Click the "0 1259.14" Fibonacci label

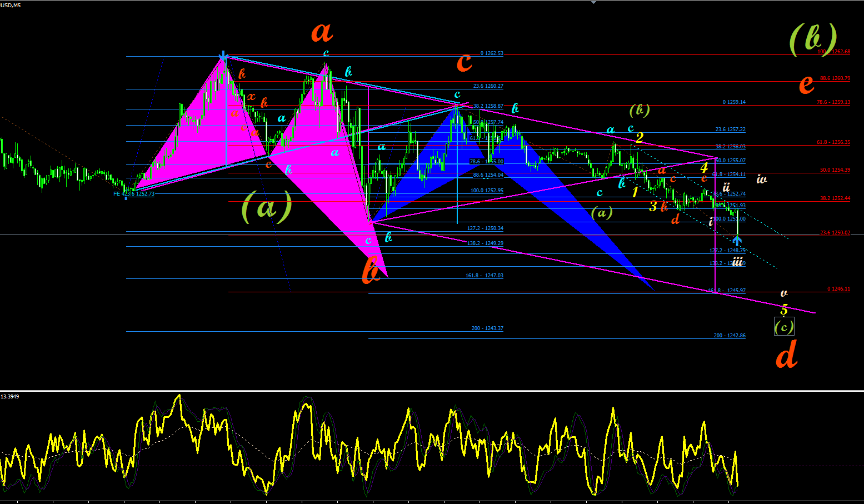pyautogui.click(x=734, y=102)
